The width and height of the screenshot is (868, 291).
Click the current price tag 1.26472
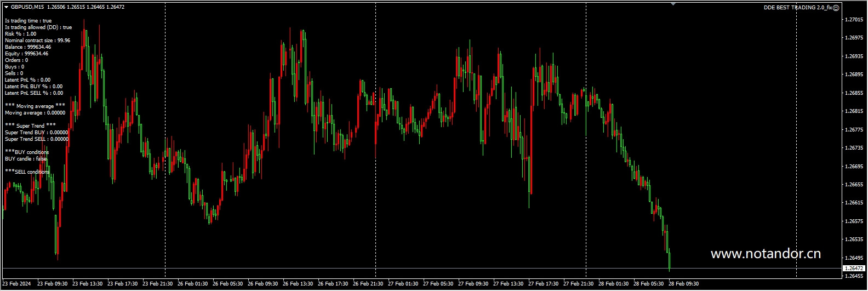(x=854, y=268)
